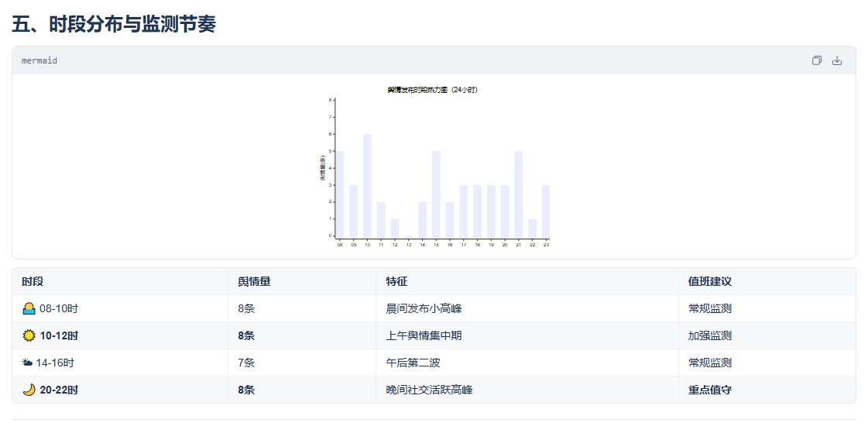Click the short bar at hour 22

tap(533, 228)
